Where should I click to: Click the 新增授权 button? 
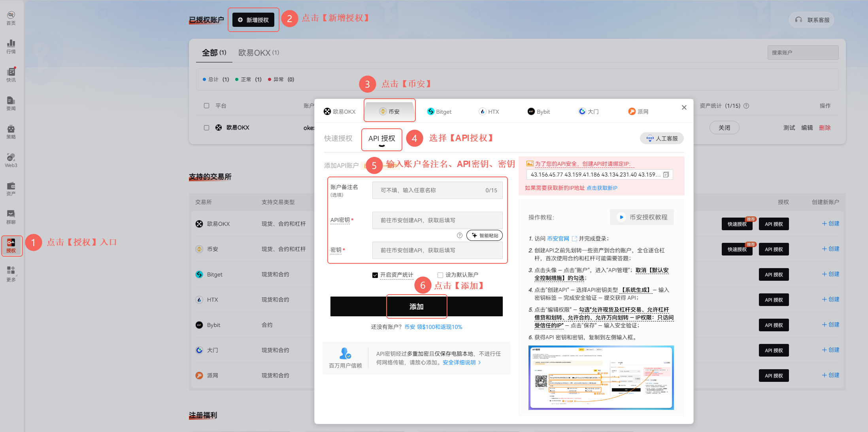253,20
